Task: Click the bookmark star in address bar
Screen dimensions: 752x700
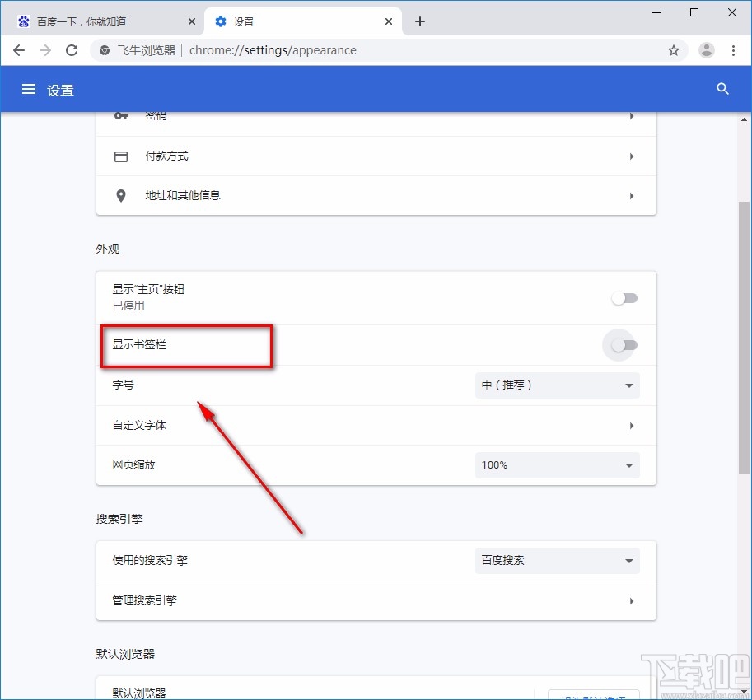Action: point(674,50)
